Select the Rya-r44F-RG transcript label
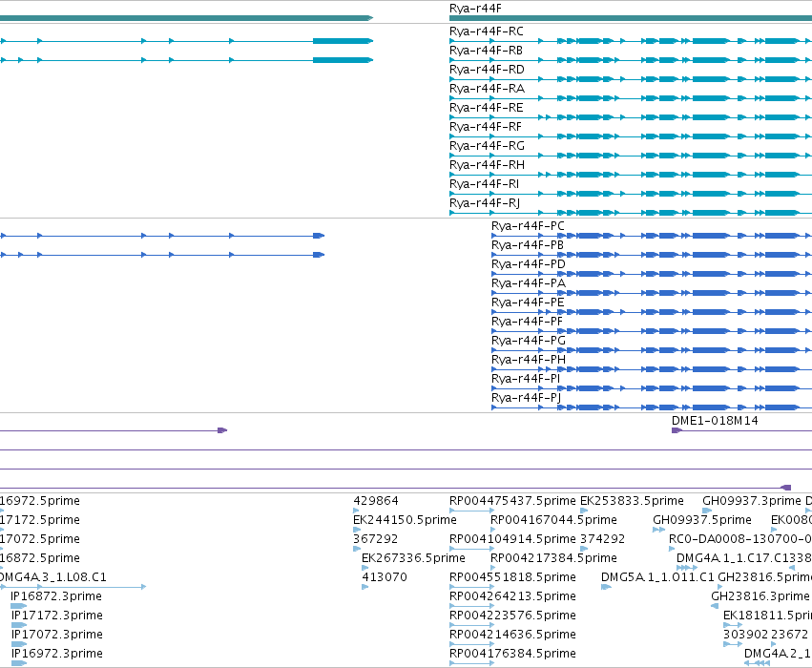 click(487, 147)
